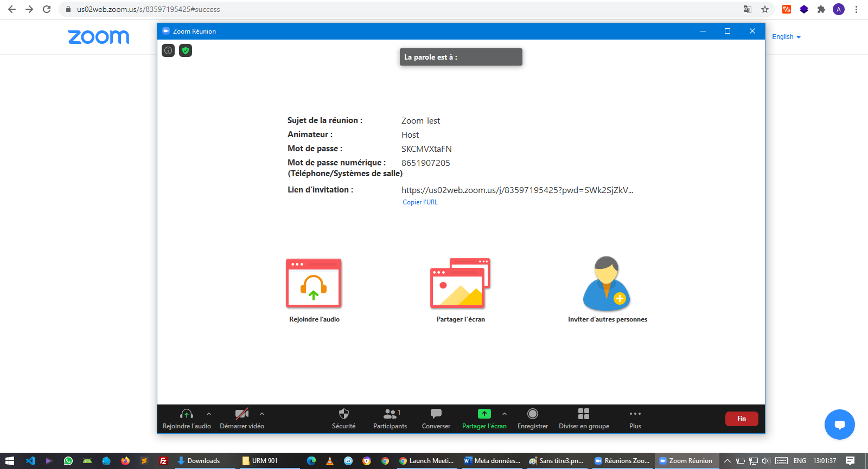Expand audio options arrow beside Rejoindre l'audio

pos(209,414)
